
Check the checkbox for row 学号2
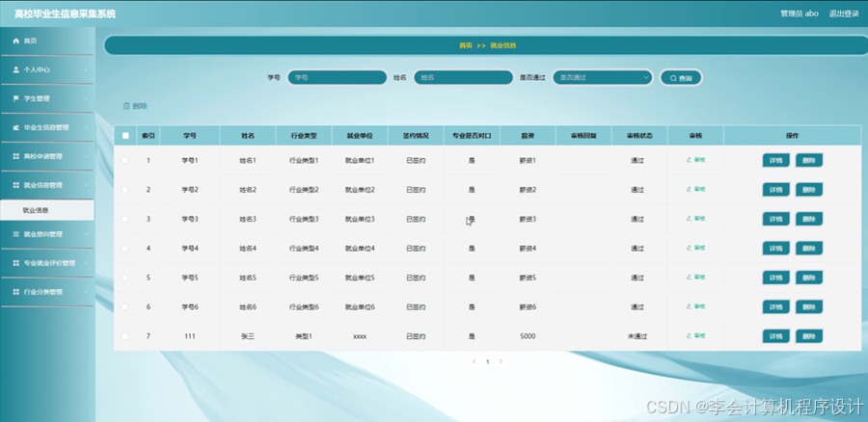coord(124,190)
